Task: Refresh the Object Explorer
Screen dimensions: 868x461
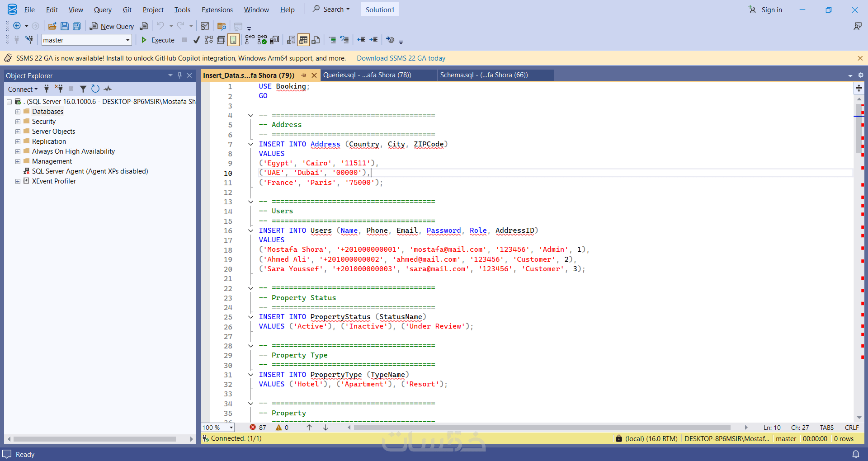Action: [x=95, y=89]
